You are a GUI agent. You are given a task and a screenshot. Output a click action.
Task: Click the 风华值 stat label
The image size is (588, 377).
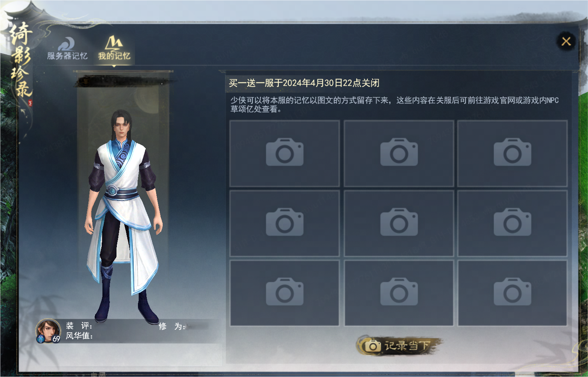click(79, 336)
